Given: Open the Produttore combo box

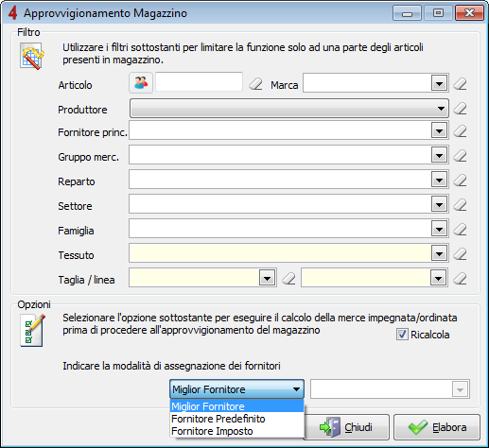Looking at the screenshot, I should [x=289, y=109].
